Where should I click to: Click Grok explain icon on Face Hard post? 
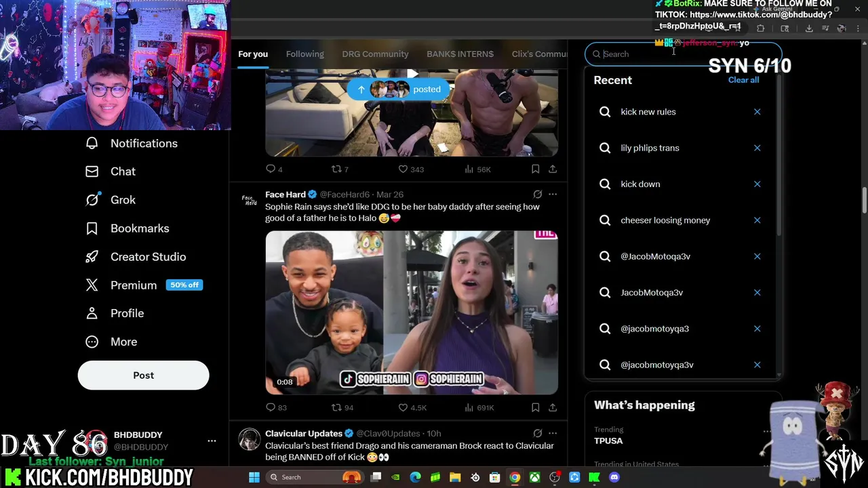[537, 195]
